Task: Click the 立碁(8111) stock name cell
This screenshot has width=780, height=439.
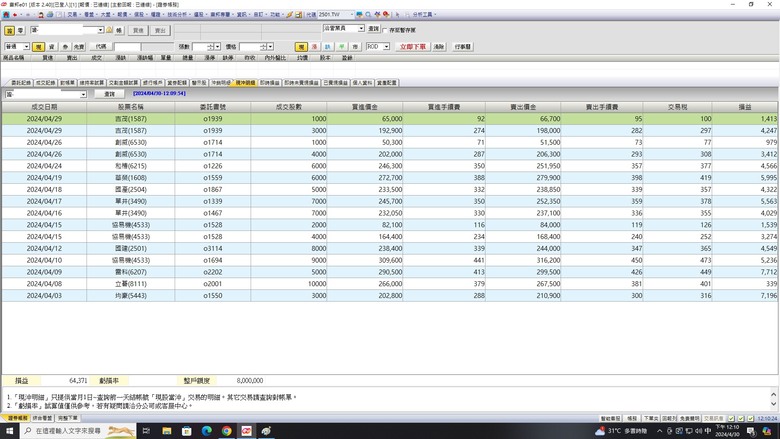Action: point(131,283)
